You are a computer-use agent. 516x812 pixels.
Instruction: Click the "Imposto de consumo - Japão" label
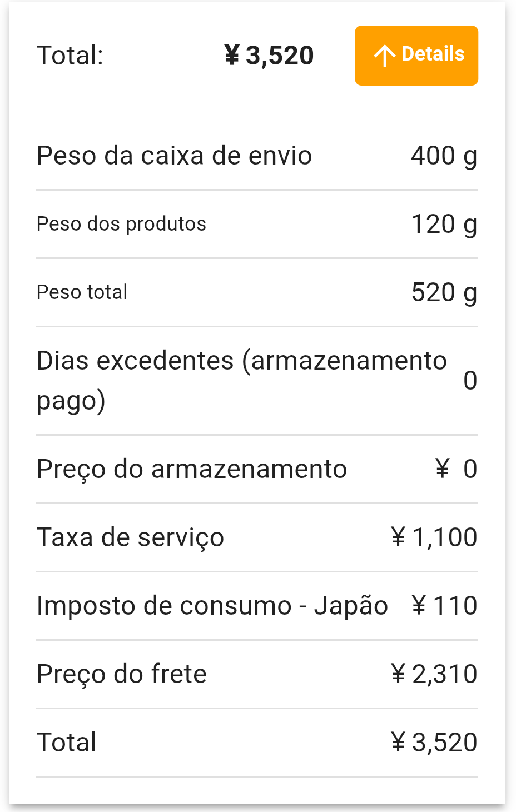(x=212, y=606)
